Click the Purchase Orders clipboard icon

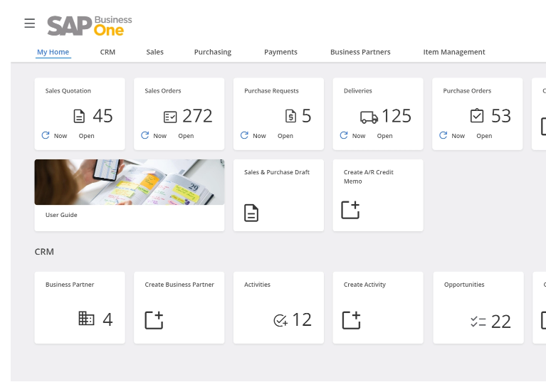coord(477,115)
